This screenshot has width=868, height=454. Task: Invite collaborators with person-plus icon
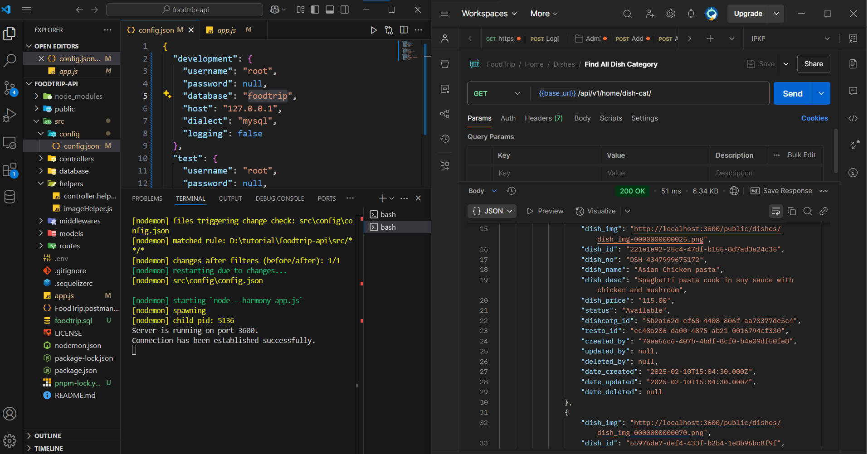[650, 14]
